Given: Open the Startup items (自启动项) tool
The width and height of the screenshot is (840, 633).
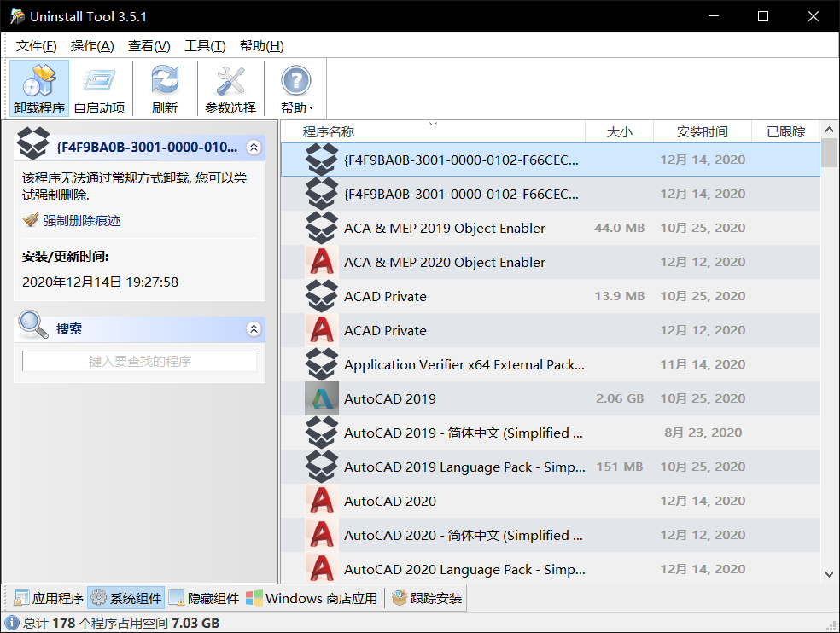Looking at the screenshot, I should pos(99,89).
